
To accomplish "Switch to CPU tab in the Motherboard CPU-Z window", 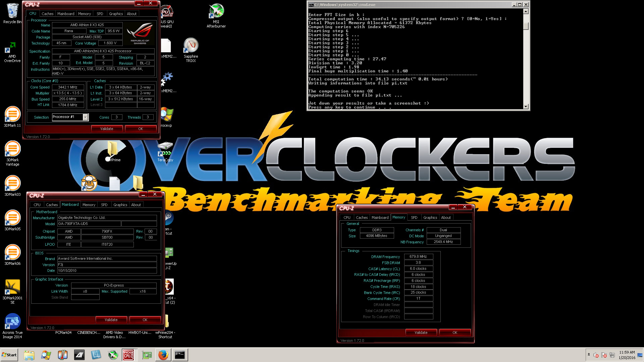I will (x=37, y=205).
